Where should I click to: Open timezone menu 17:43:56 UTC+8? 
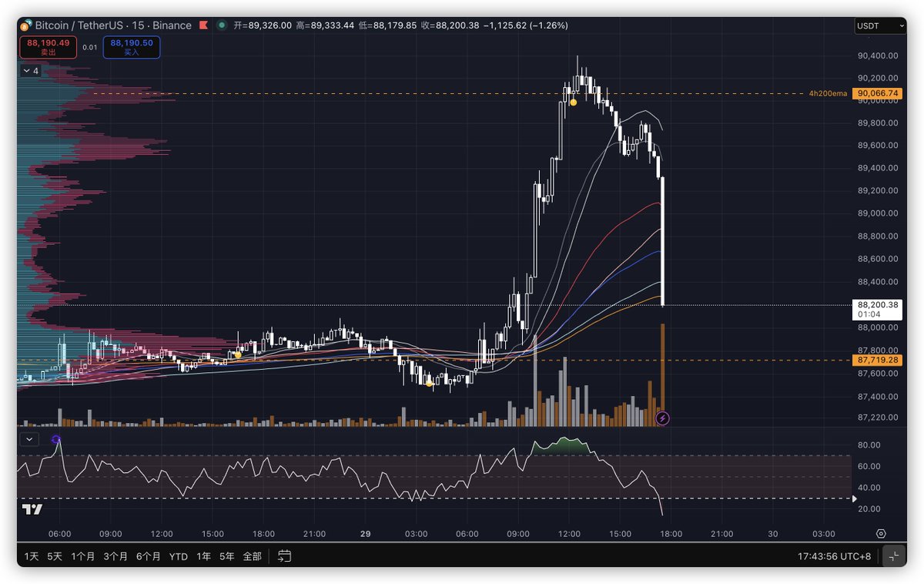coord(835,555)
